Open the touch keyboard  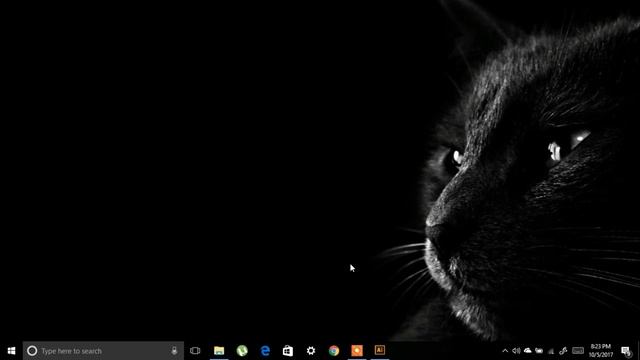click(x=578, y=351)
